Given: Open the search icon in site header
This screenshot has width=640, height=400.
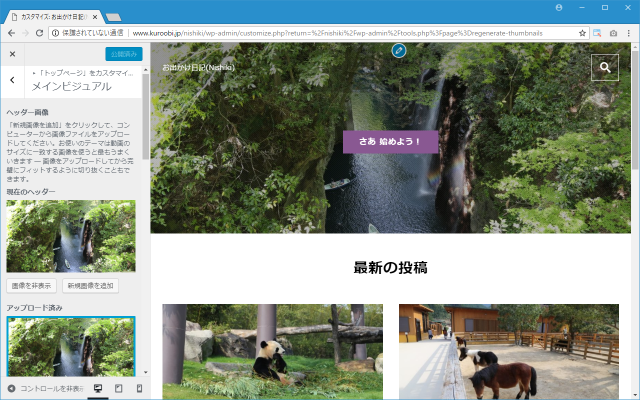Looking at the screenshot, I should 604,67.
